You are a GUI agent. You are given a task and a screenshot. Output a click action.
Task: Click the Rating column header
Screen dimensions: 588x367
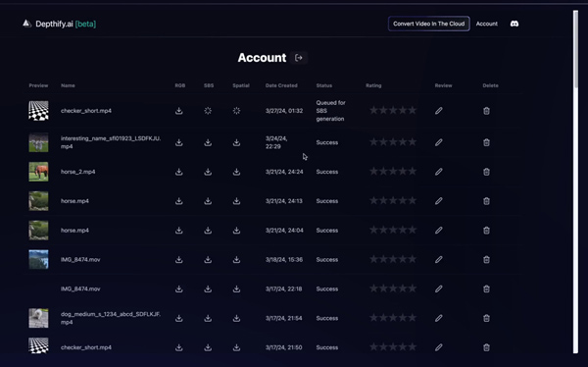[373, 85]
